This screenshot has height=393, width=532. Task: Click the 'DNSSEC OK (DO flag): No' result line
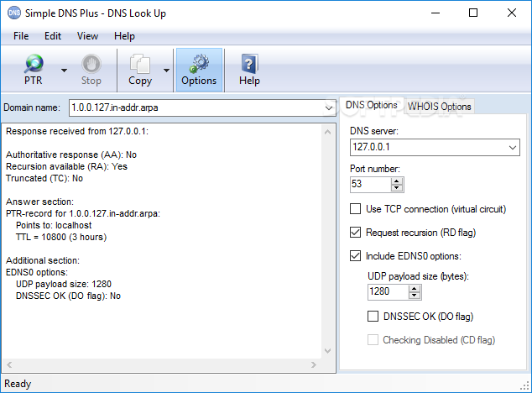(68, 296)
